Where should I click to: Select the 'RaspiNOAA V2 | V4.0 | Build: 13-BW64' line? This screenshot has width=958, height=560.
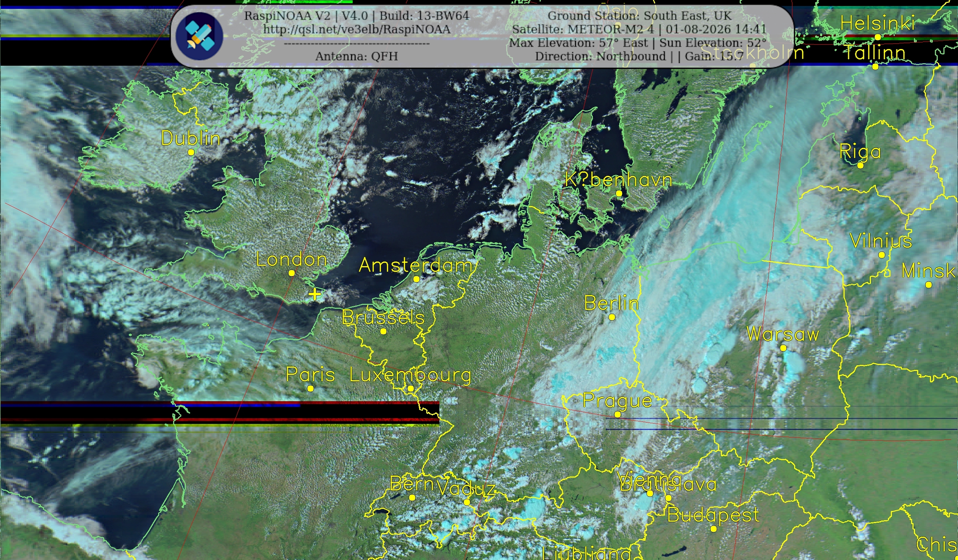coord(357,16)
